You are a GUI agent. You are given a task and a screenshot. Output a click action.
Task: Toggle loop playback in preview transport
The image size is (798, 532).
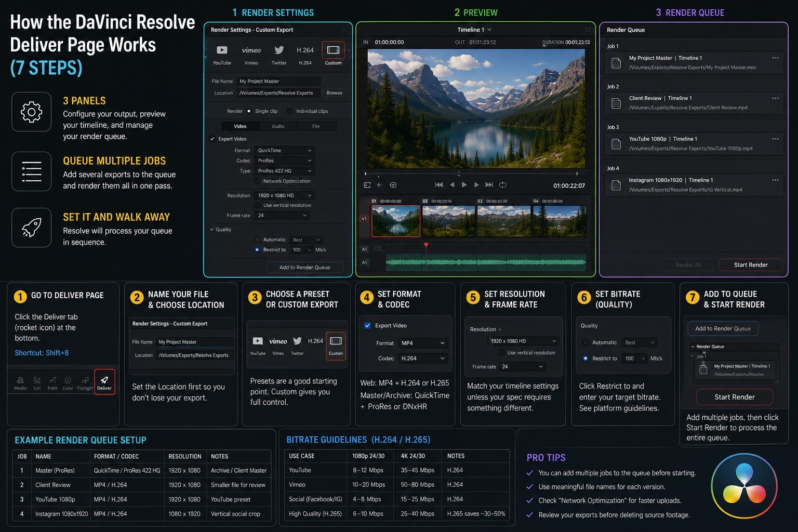[502, 185]
